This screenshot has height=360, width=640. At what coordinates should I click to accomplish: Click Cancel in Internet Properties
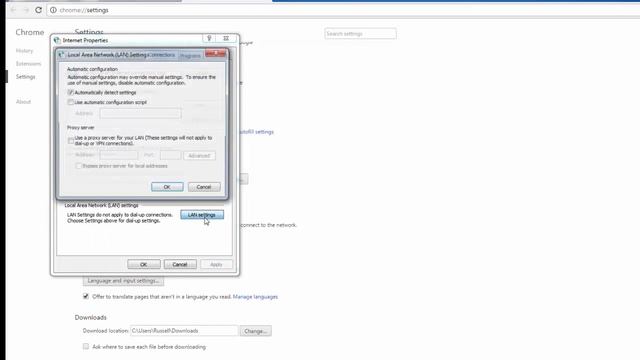(180, 264)
